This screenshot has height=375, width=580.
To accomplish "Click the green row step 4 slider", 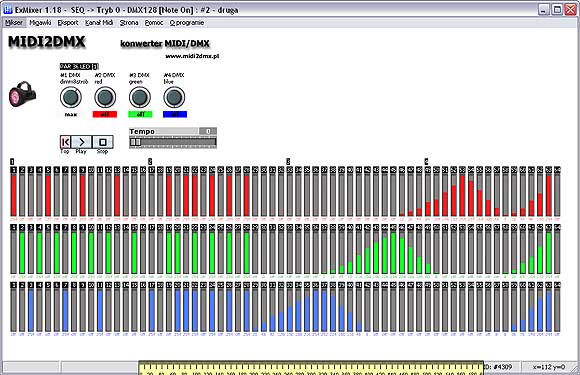I will tap(40, 253).
